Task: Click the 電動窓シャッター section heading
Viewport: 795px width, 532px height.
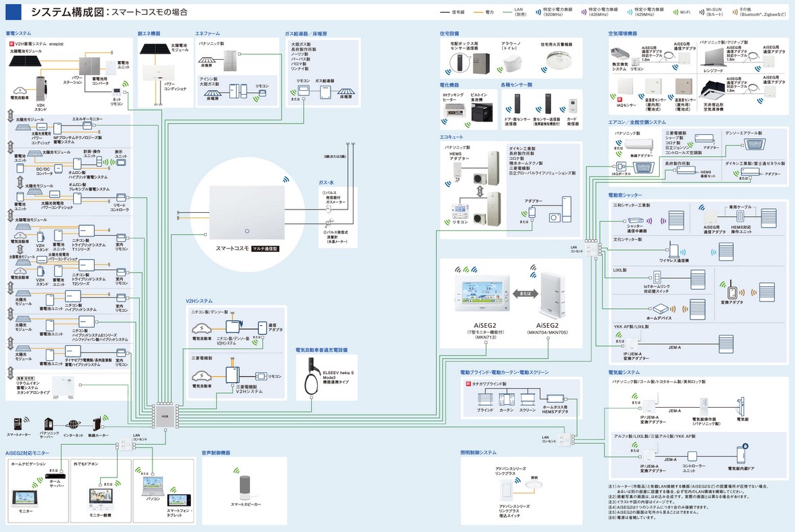Action: [x=625, y=195]
